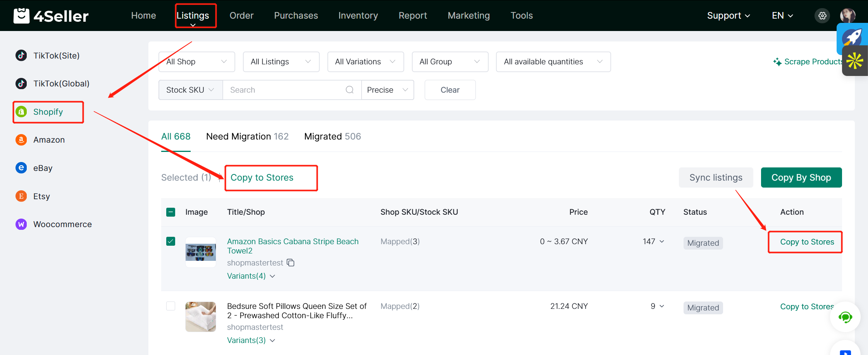This screenshot has height=355, width=868.
Task: Click the yellow starburst widget icon
Action: coord(854,61)
